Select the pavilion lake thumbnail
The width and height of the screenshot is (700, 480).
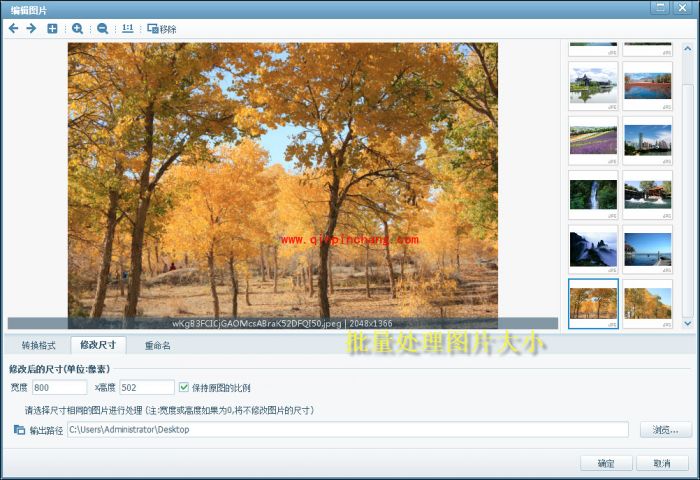[593, 86]
